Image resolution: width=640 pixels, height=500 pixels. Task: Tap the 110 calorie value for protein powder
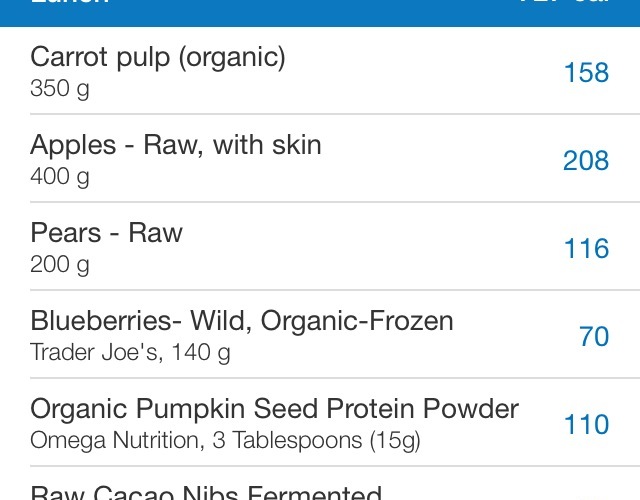586,424
